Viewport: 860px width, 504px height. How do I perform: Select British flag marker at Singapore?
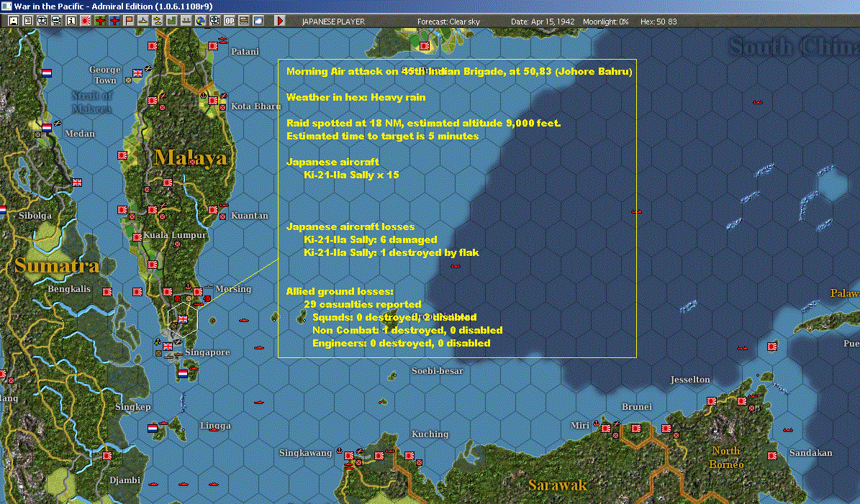[168, 347]
